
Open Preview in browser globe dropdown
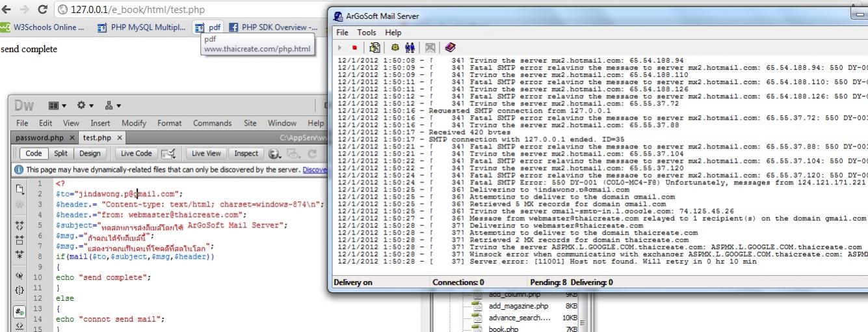[274, 154]
